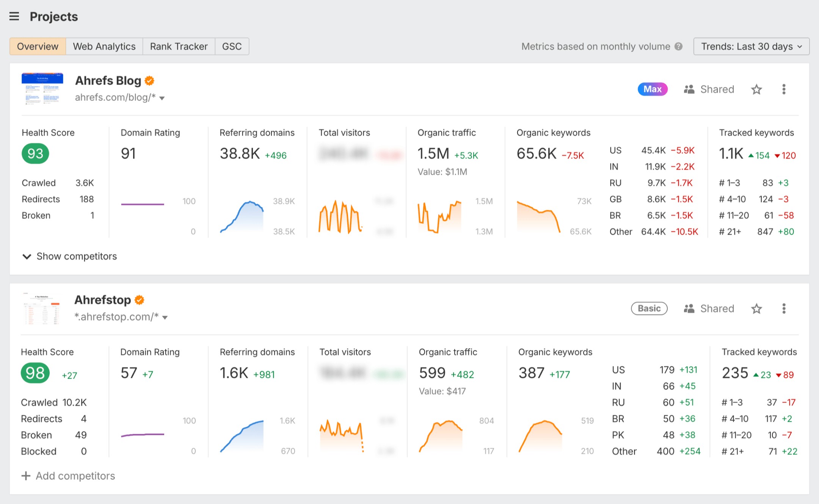This screenshot has height=504, width=819.
Task: Switch to the Web Analytics tab
Action: click(104, 46)
